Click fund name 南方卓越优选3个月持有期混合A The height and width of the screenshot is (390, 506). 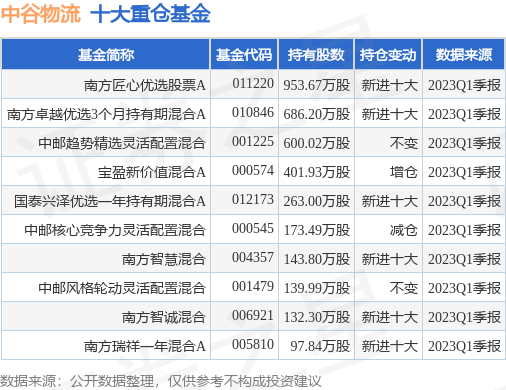(106, 114)
